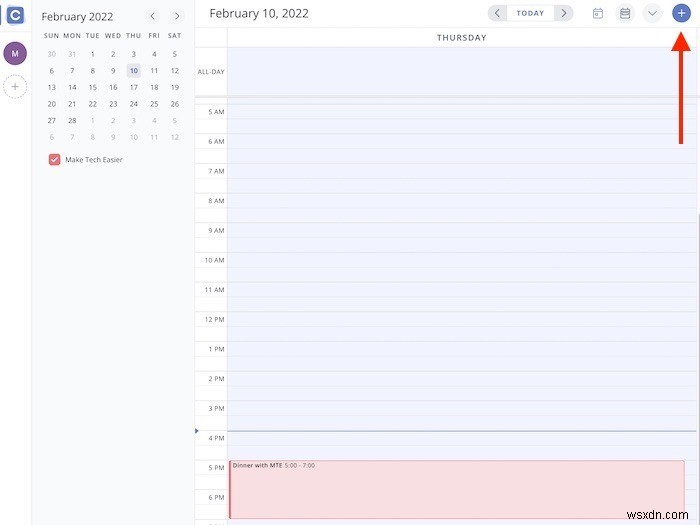700x525 pixels.
Task: Click the February 10, 2022 date heading
Action: coord(259,13)
